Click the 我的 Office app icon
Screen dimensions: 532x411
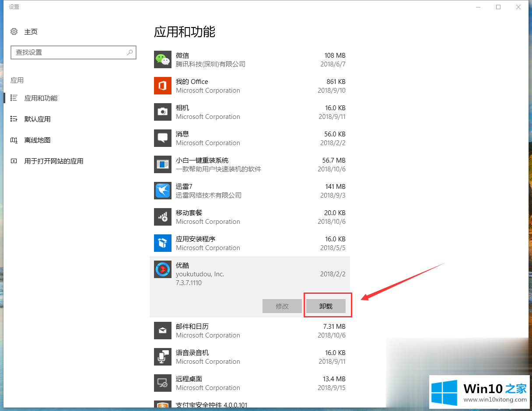pos(163,86)
